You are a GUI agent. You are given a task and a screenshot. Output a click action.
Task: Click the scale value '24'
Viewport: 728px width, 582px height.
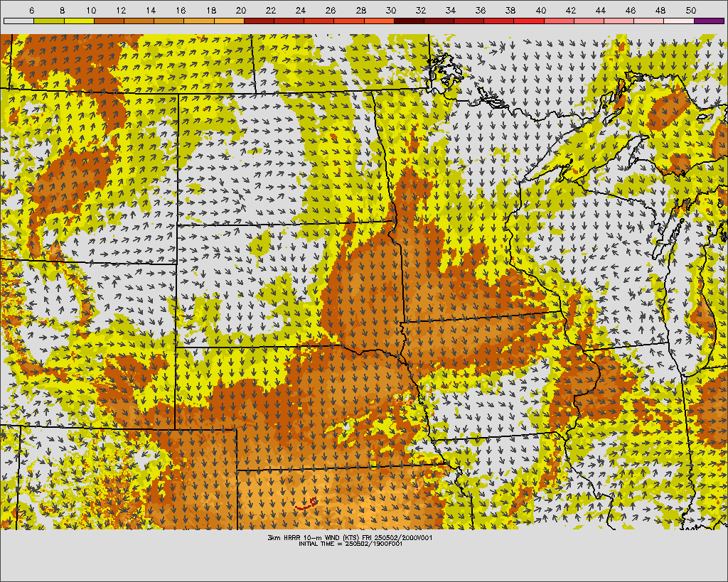pyautogui.click(x=301, y=10)
